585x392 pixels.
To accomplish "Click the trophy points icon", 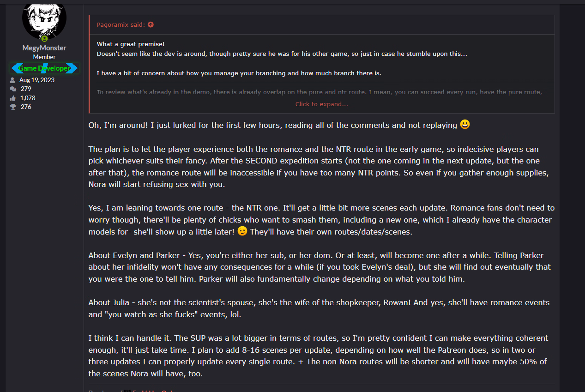I will [13, 107].
